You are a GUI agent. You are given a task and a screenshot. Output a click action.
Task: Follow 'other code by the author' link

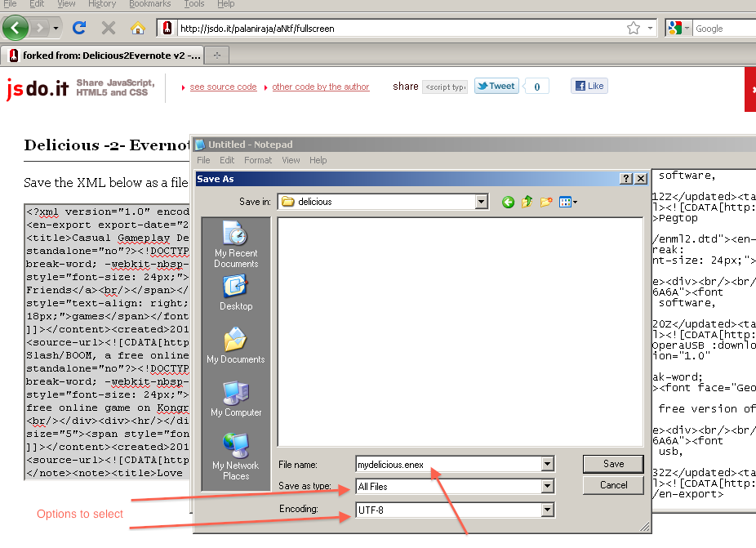(x=321, y=87)
